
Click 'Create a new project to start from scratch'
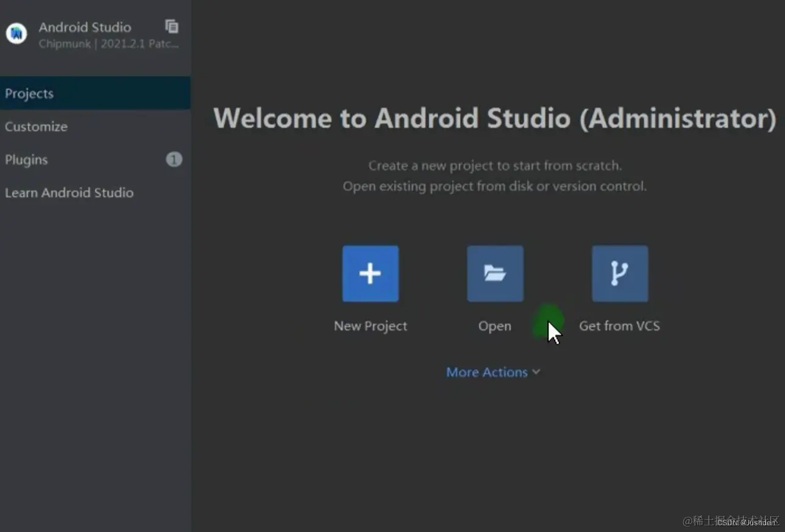(495, 166)
